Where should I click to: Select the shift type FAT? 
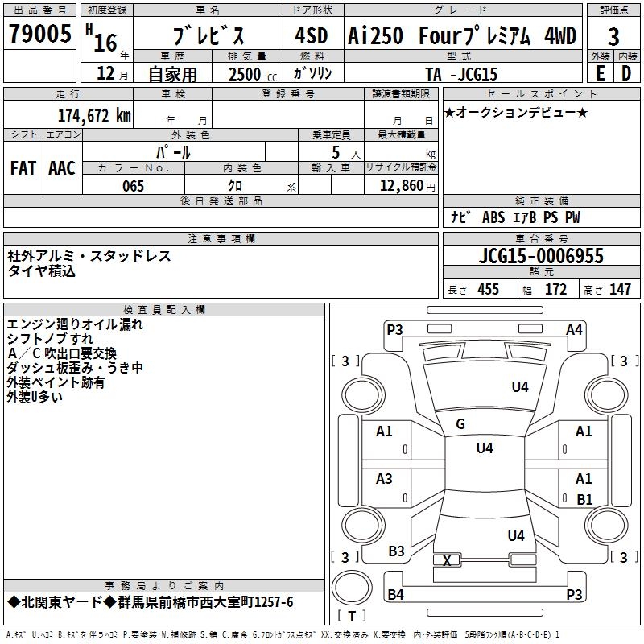tap(23, 168)
